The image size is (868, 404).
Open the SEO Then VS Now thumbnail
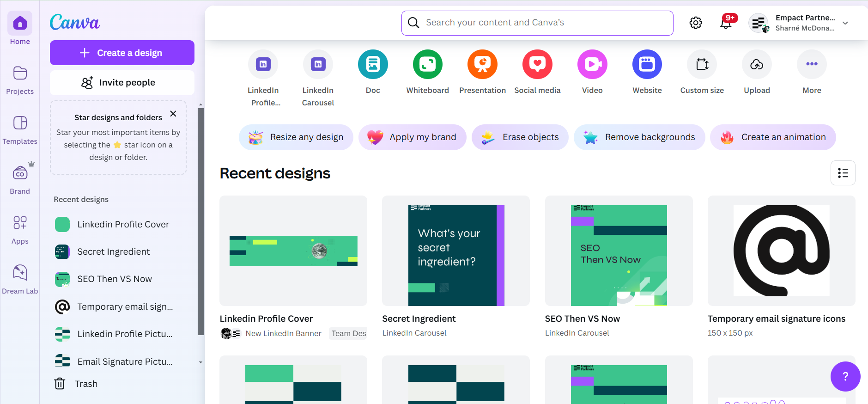click(619, 251)
